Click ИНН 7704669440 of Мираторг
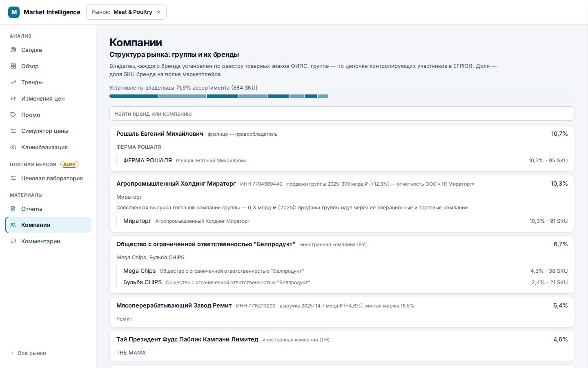 coord(261,184)
